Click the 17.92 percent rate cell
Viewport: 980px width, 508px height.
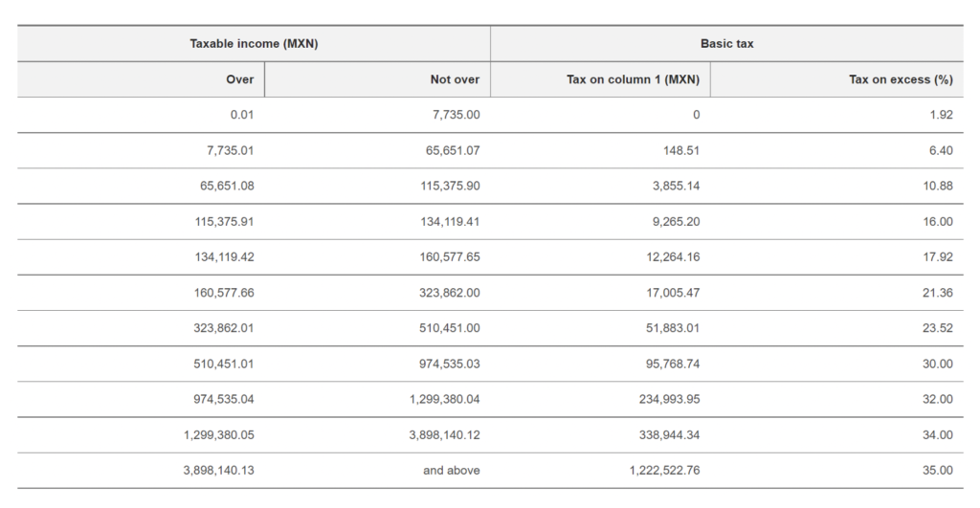938,256
